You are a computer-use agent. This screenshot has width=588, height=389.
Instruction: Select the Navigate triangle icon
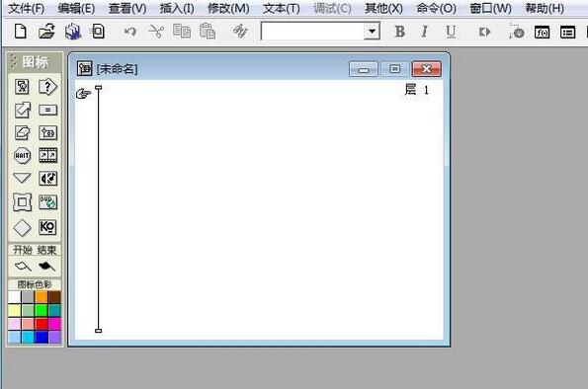[22, 178]
